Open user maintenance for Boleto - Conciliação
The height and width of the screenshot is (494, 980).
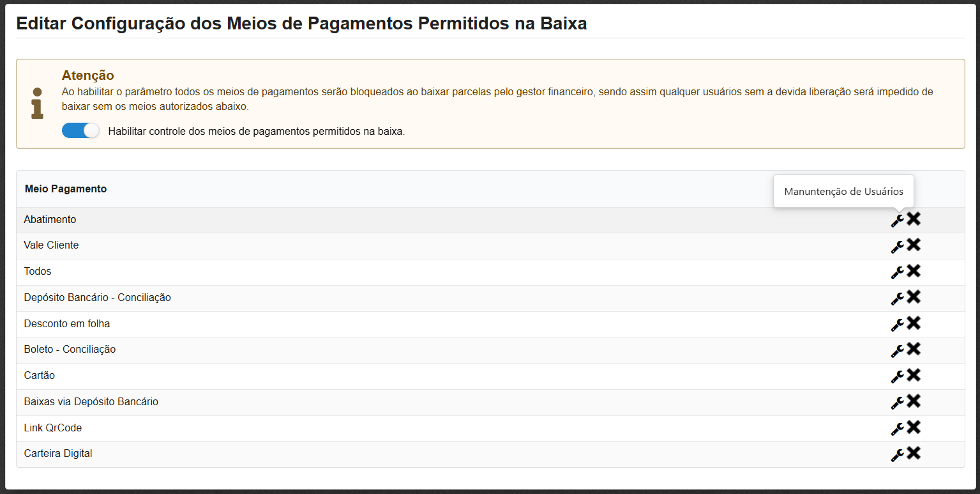click(x=897, y=350)
